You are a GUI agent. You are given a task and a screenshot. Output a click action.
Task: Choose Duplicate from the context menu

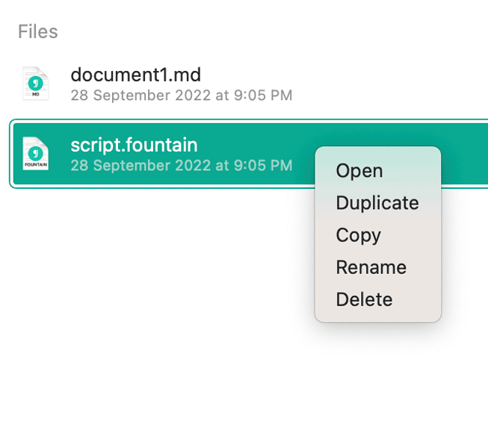pos(378,203)
